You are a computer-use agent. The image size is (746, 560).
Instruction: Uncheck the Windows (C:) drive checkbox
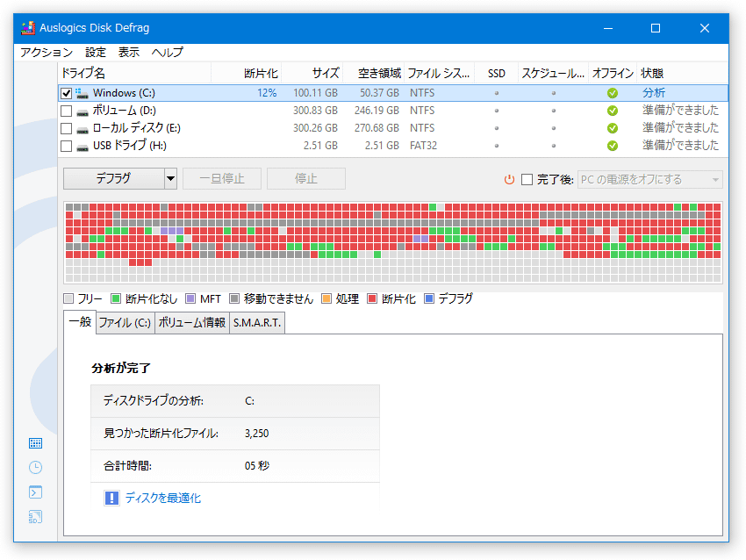pos(67,94)
